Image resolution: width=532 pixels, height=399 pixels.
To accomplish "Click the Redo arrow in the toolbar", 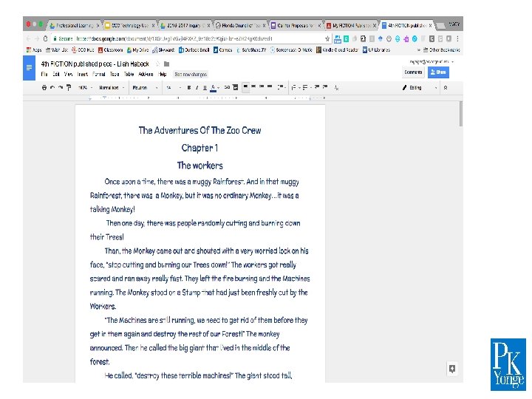I will click(x=61, y=87).
